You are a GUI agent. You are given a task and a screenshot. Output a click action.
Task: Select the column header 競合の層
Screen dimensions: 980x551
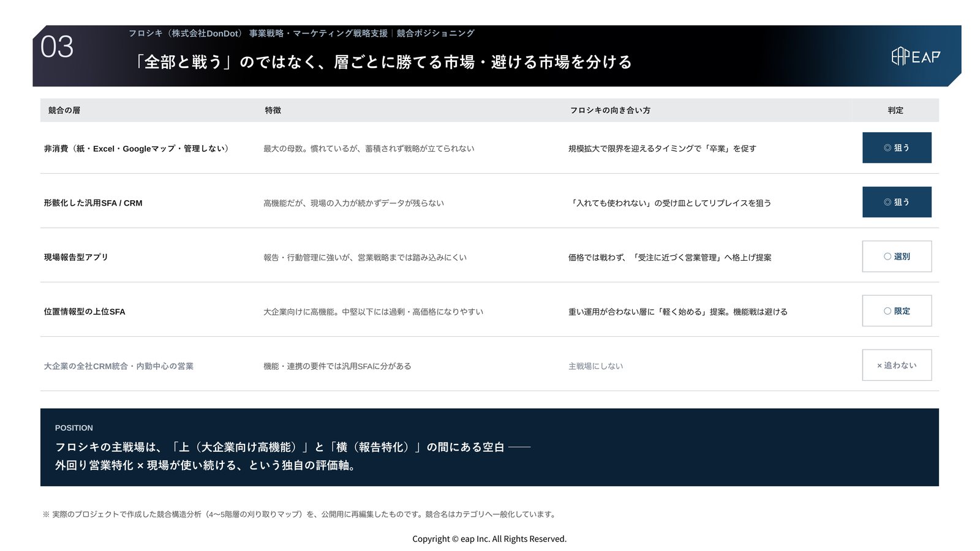[x=64, y=110]
